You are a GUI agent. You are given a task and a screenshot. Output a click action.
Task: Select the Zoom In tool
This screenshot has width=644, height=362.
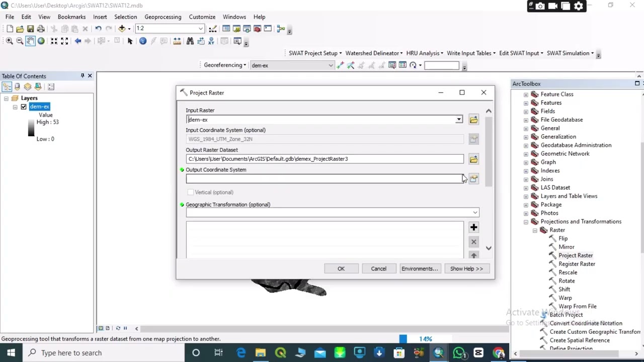(x=9, y=41)
